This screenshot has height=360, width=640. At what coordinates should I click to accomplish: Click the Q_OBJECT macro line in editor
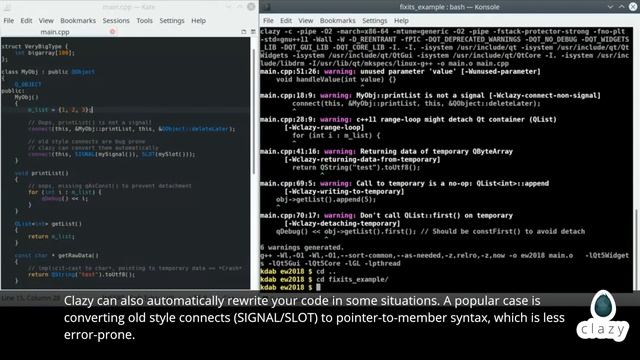point(28,84)
